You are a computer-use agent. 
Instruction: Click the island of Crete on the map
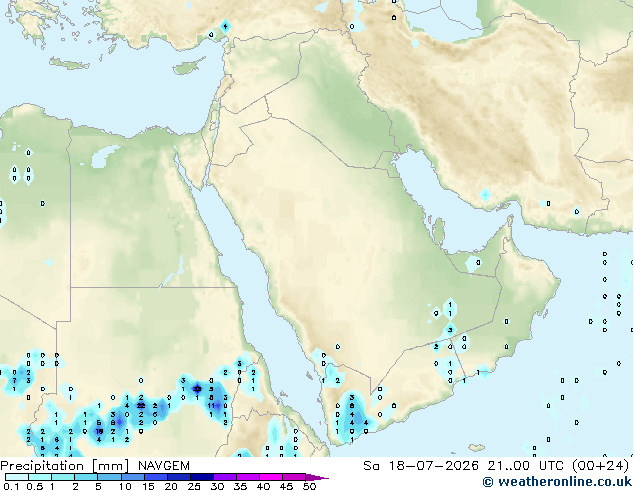click(70, 64)
